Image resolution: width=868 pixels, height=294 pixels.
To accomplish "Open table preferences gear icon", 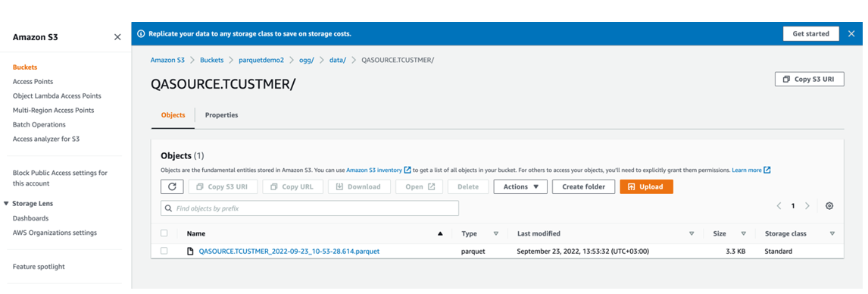I will (x=829, y=206).
